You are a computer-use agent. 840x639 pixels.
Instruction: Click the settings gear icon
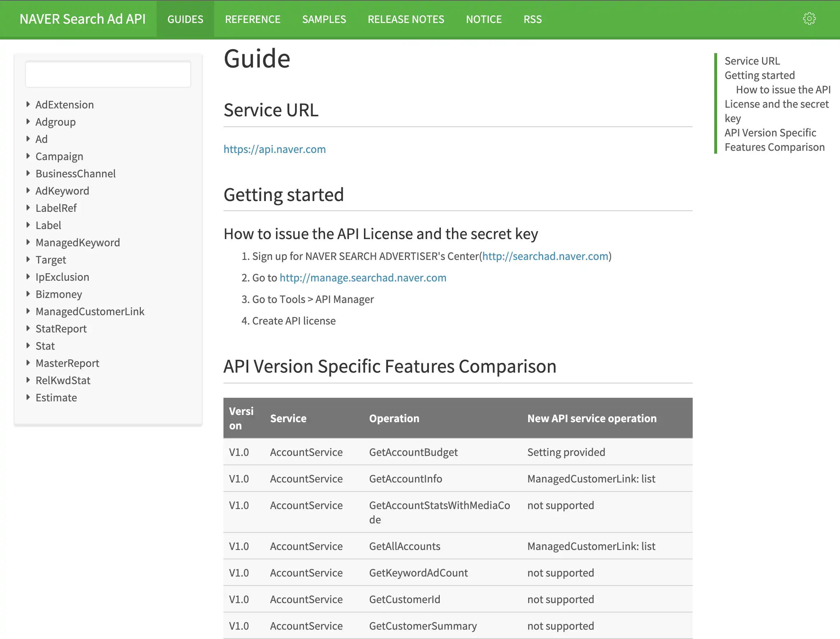809,19
